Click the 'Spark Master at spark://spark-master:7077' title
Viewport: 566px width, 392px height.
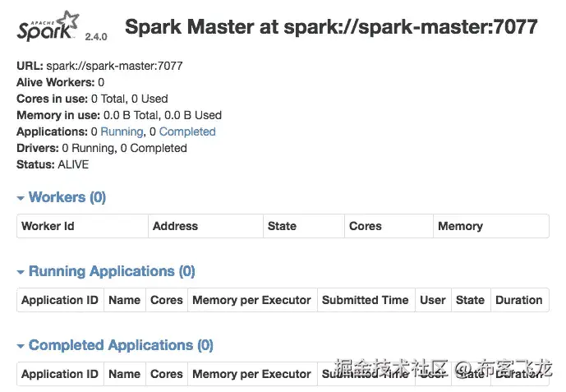331,27
